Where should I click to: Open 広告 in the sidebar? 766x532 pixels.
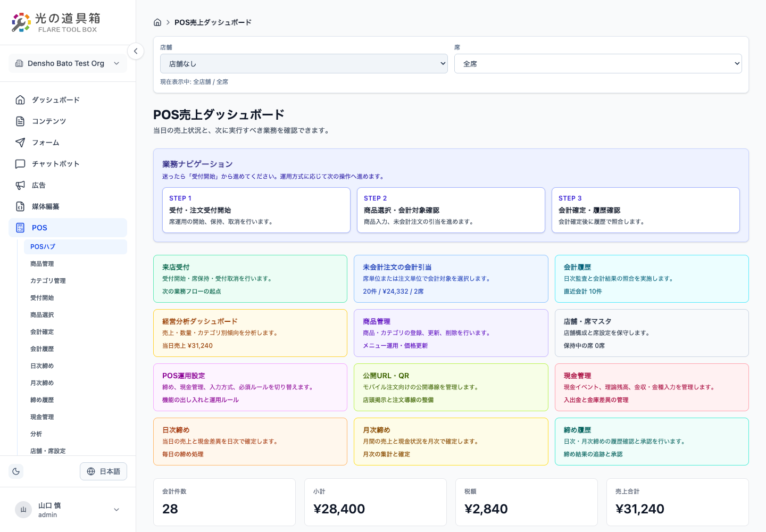68,185
